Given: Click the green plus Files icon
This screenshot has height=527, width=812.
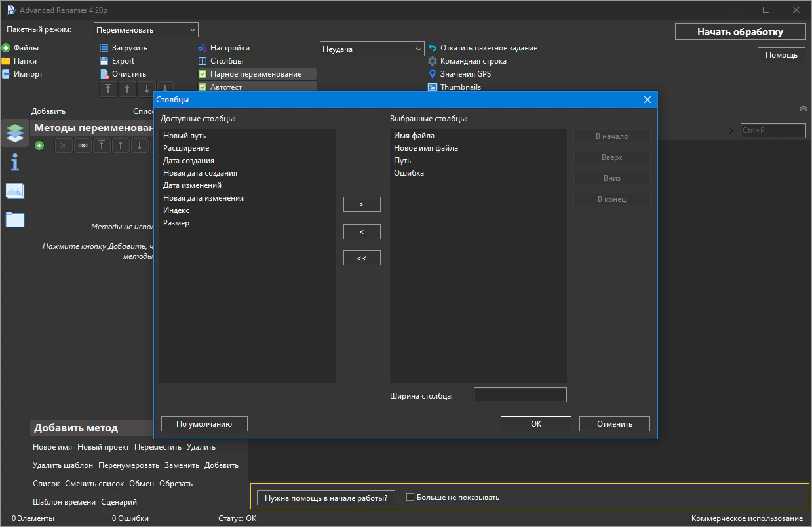Looking at the screenshot, I should click(x=6, y=48).
